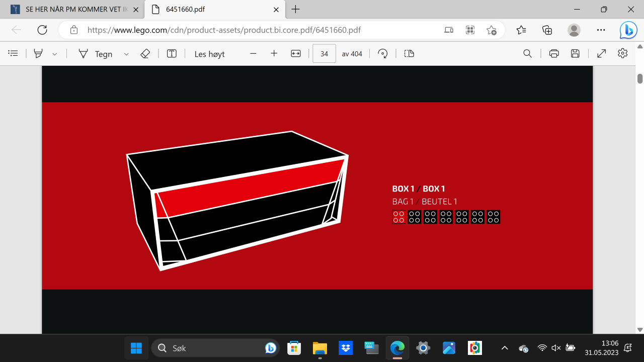Open Microsoft Store from taskbar
Screen dimensions: 644x362
(x=294, y=348)
